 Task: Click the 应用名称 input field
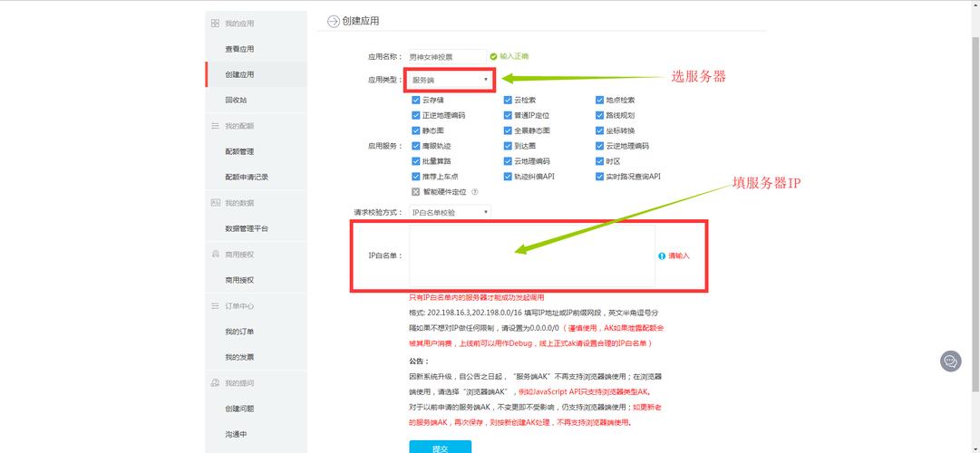448,56
